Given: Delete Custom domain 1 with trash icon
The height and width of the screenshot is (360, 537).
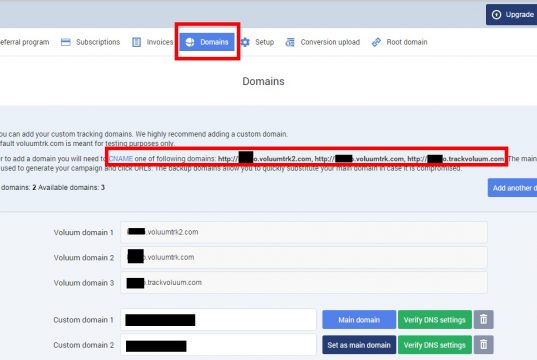Looking at the screenshot, I should coord(484,320).
